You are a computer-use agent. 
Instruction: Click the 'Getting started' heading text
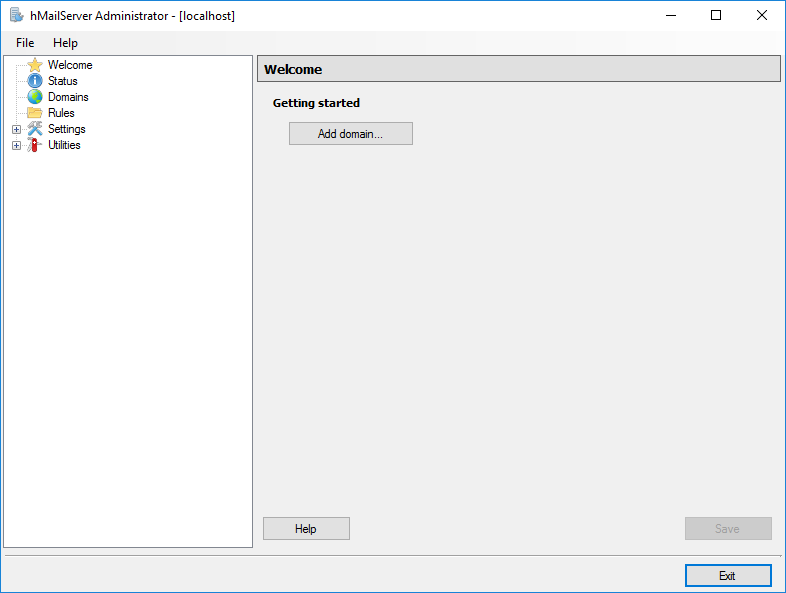coord(316,103)
